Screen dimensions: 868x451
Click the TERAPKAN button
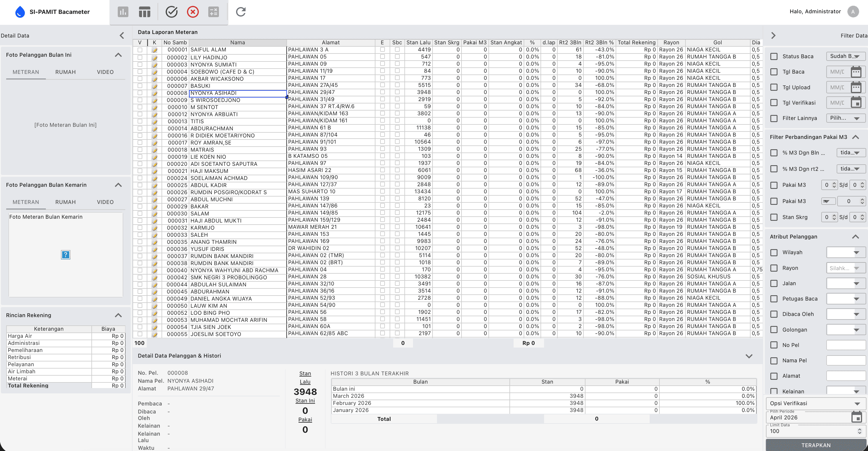click(816, 445)
